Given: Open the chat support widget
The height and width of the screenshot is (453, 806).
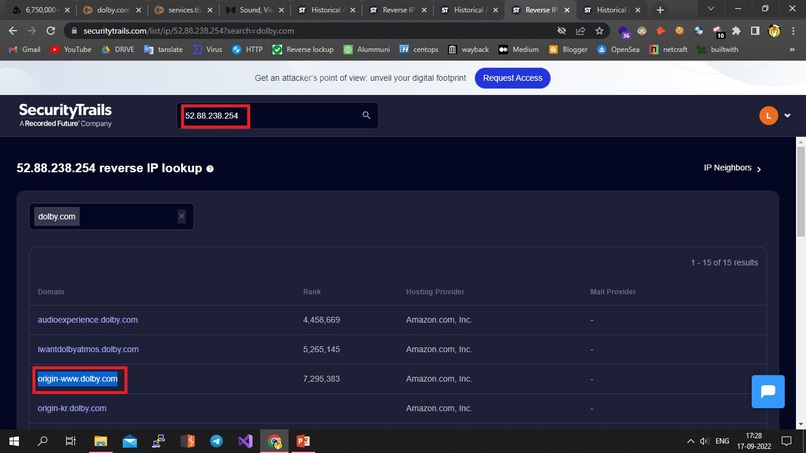Looking at the screenshot, I should [767, 391].
